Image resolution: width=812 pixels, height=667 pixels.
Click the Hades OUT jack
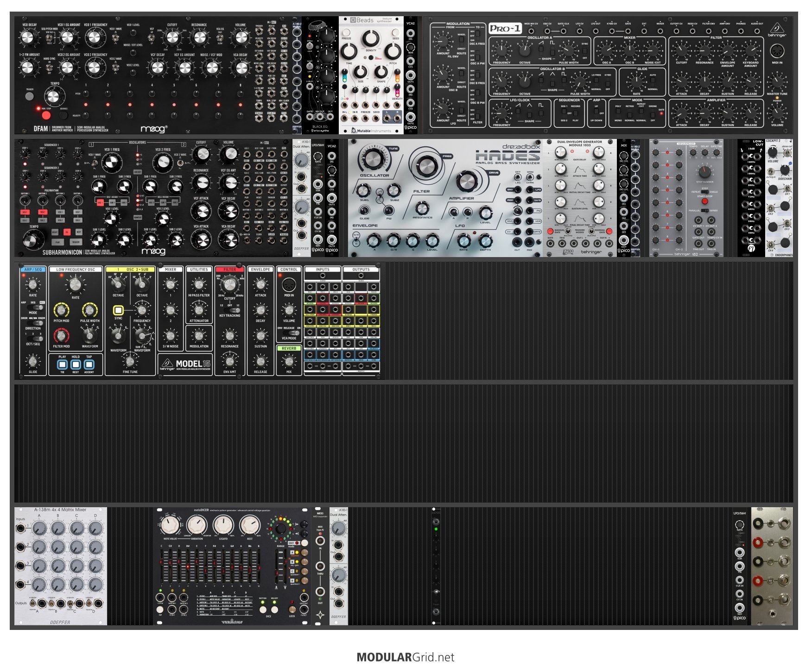click(518, 242)
